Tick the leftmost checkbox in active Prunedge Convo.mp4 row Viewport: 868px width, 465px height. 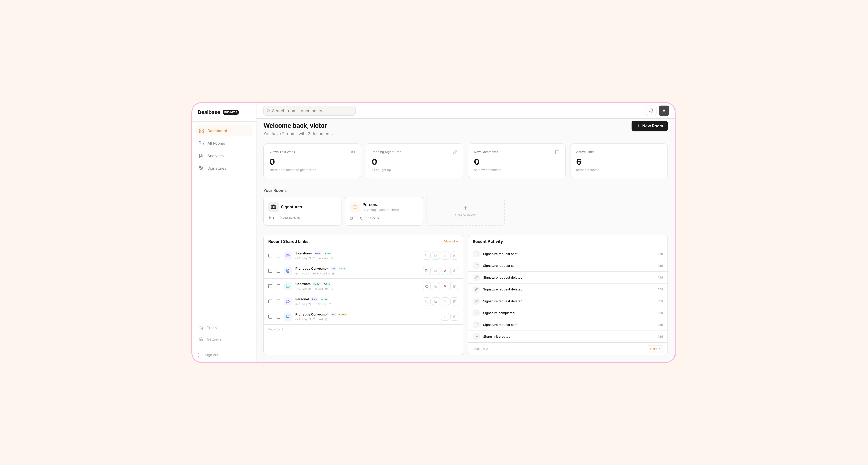[x=270, y=271]
